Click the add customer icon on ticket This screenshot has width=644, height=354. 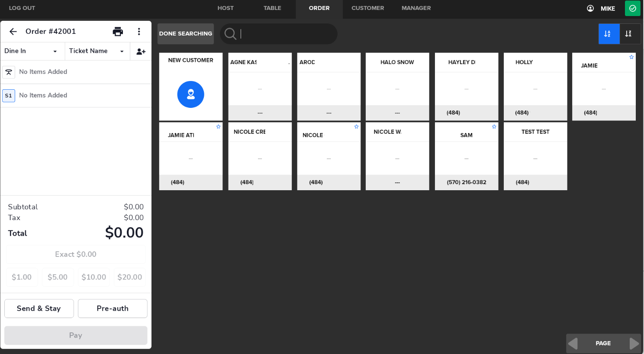[141, 52]
